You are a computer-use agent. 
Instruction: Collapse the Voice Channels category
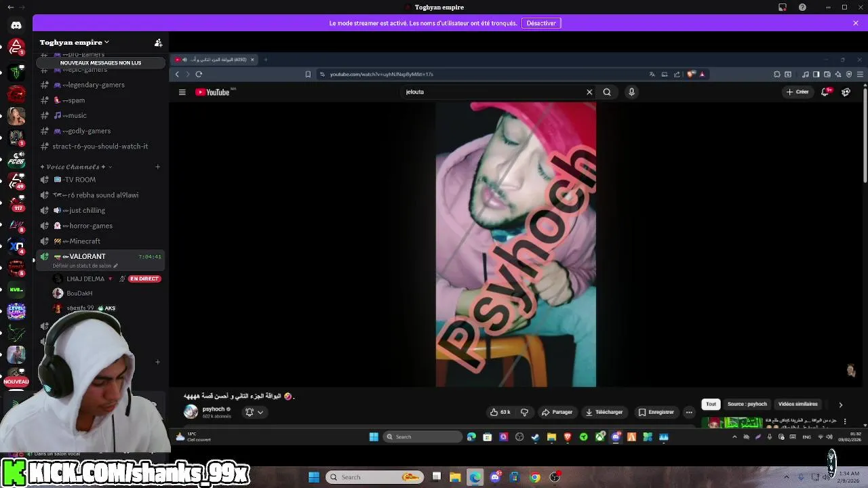pyautogui.click(x=75, y=167)
